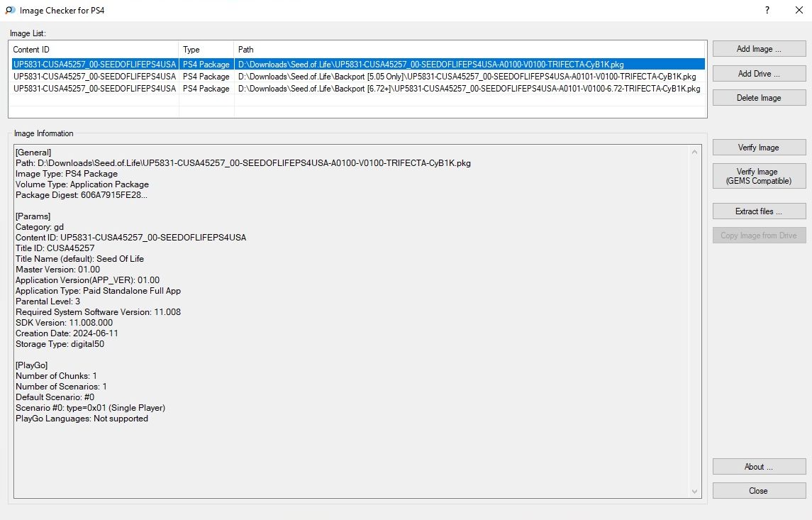Image resolution: width=812 pixels, height=520 pixels.
Task: Click PlayGo Languages: Not supported line
Action: point(82,419)
